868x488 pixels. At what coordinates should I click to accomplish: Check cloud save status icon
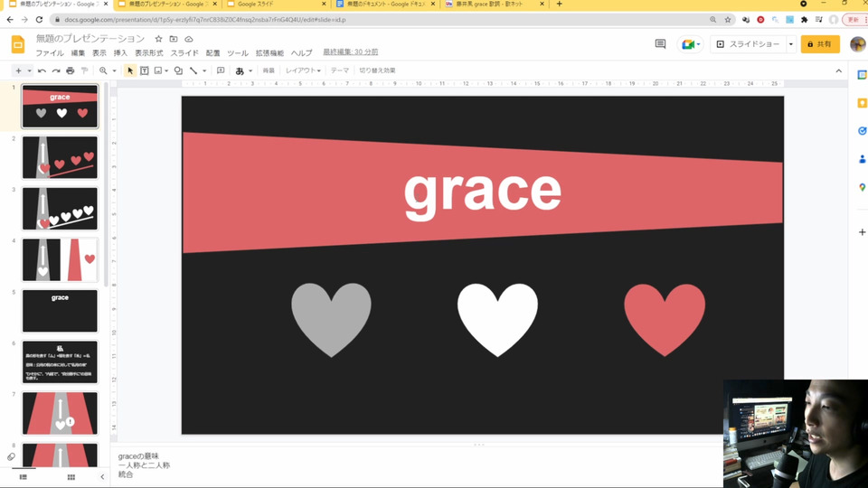[189, 39]
